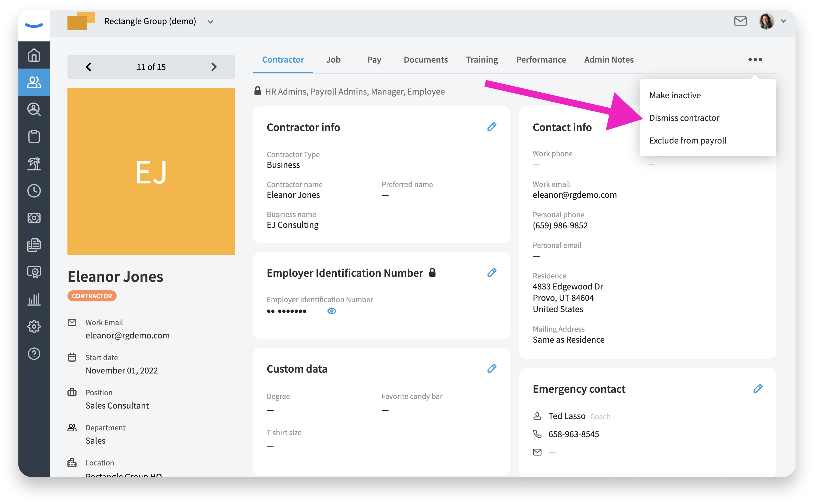
Task: Click the Eleanor Jones profile name heading
Action: [x=115, y=277]
